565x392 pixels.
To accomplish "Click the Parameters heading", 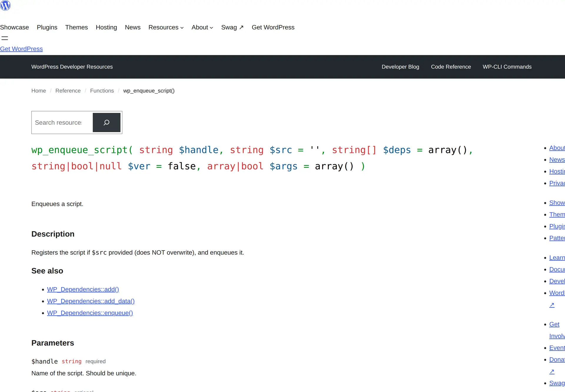I will point(53,343).
